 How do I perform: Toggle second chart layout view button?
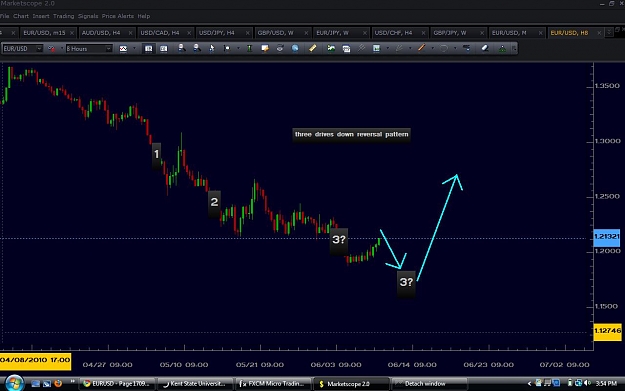163,49
